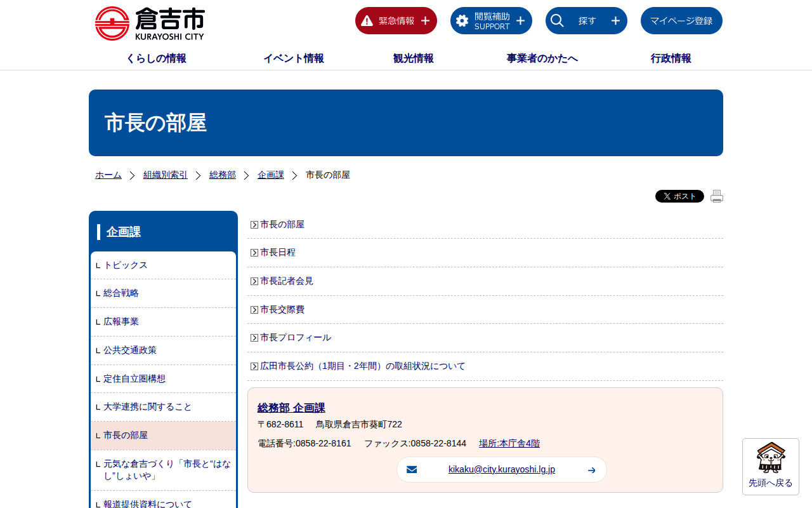
Task: Select 公共交通政策 in the sidebar
Action: [x=130, y=351]
